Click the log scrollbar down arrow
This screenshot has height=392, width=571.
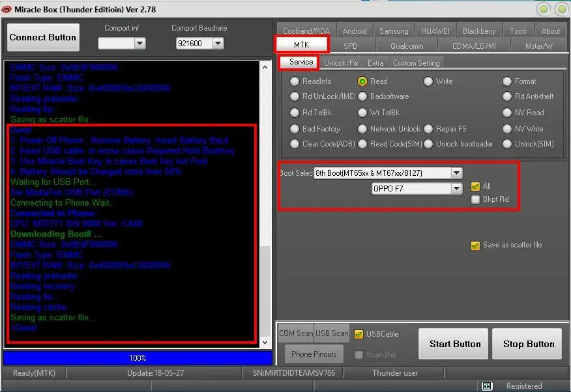coord(265,342)
